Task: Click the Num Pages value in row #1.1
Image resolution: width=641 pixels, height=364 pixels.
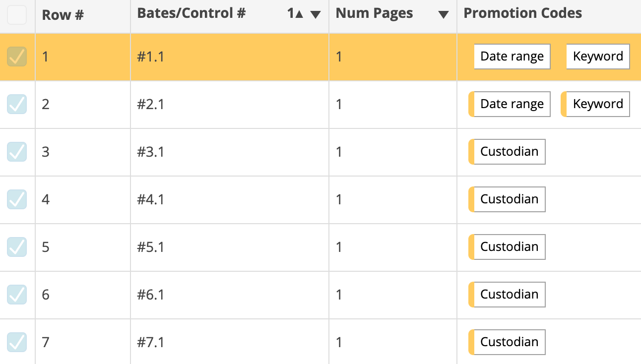Action: [x=339, y=57]
